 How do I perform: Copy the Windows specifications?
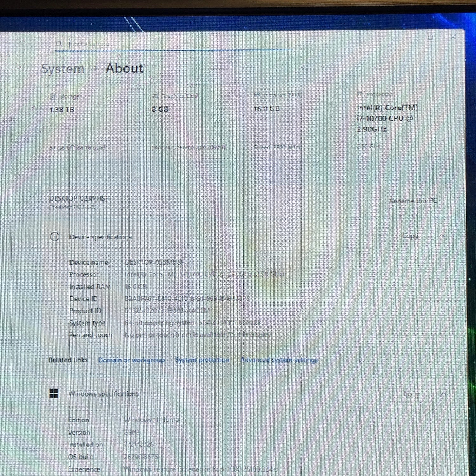411,394
